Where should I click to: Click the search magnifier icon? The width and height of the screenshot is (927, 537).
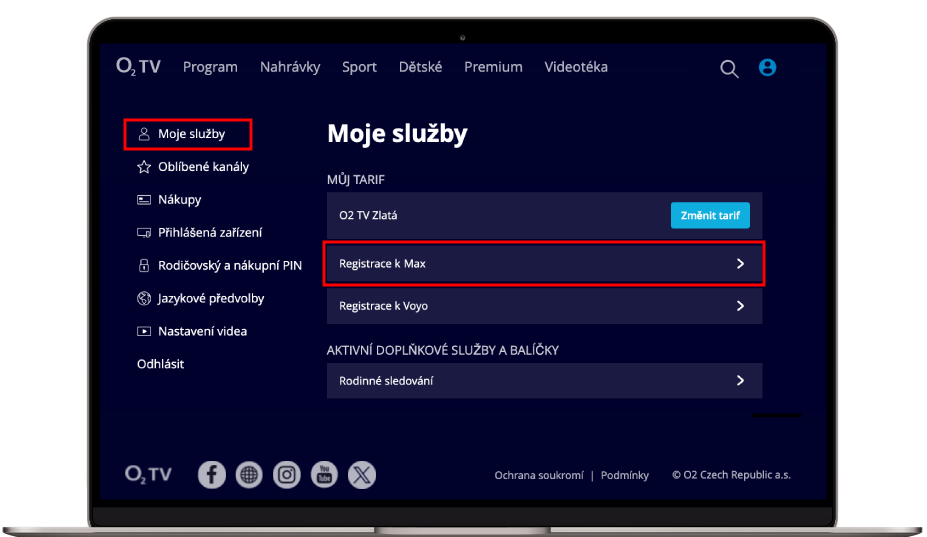point(730,68)
